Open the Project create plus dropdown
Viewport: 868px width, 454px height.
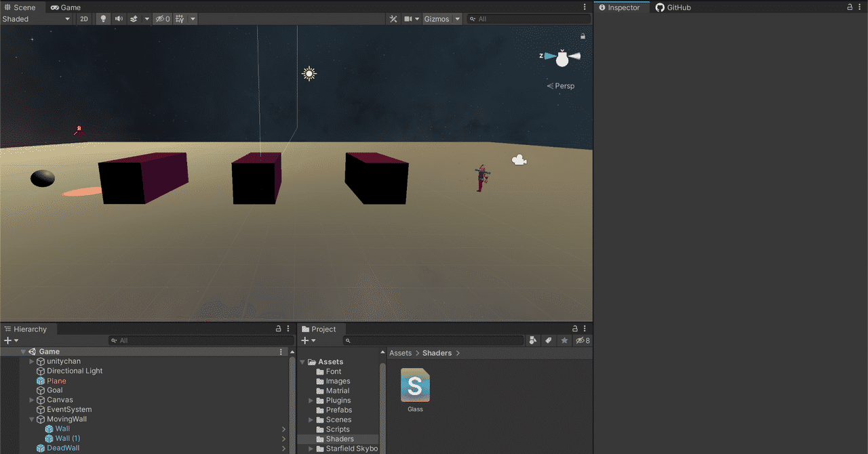point(309,341)
